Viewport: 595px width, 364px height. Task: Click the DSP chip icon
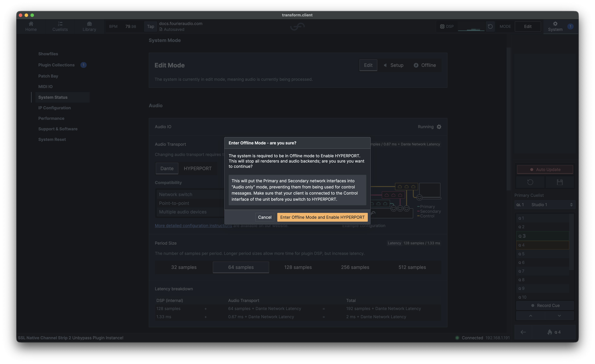(442, 26)
